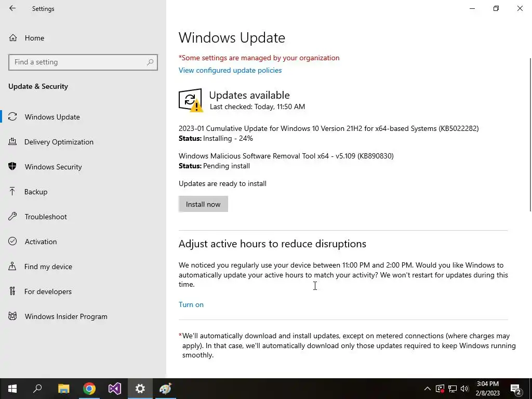Open taskbar search magnifier
Screen dimensions: 532x399
pyautogui.click(x=37, y=389)
